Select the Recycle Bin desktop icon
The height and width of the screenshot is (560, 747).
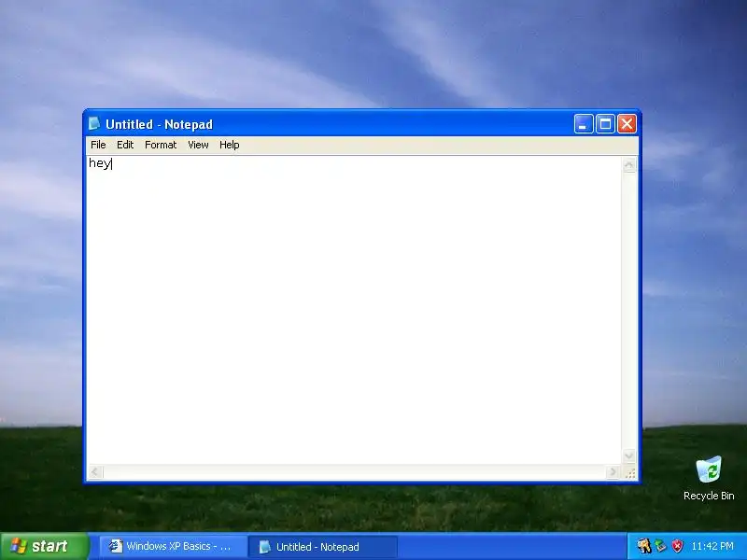709,478
